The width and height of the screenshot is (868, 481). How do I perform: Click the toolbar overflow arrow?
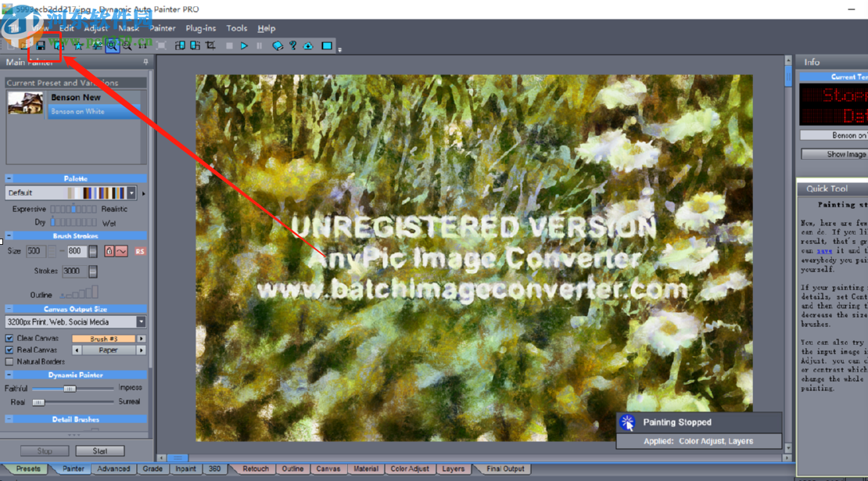[340, 50]
